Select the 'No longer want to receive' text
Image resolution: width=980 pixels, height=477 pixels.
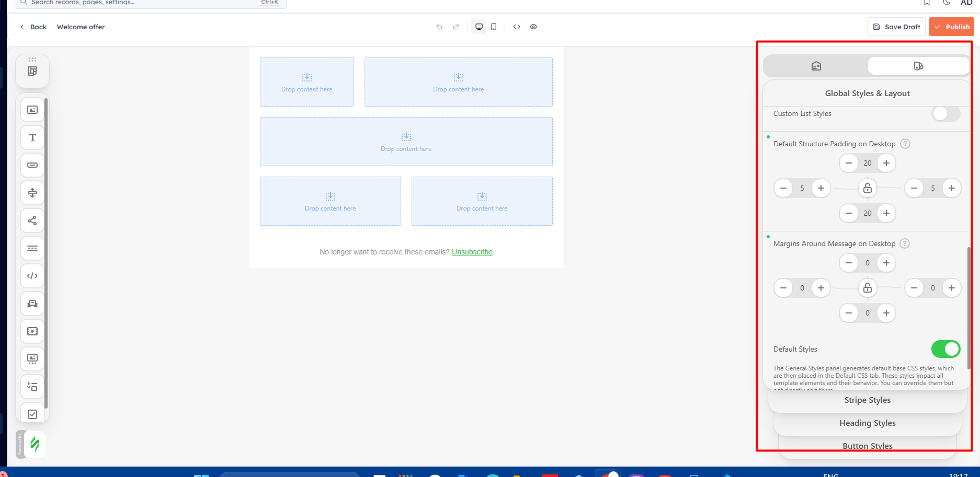click(384, 252)
